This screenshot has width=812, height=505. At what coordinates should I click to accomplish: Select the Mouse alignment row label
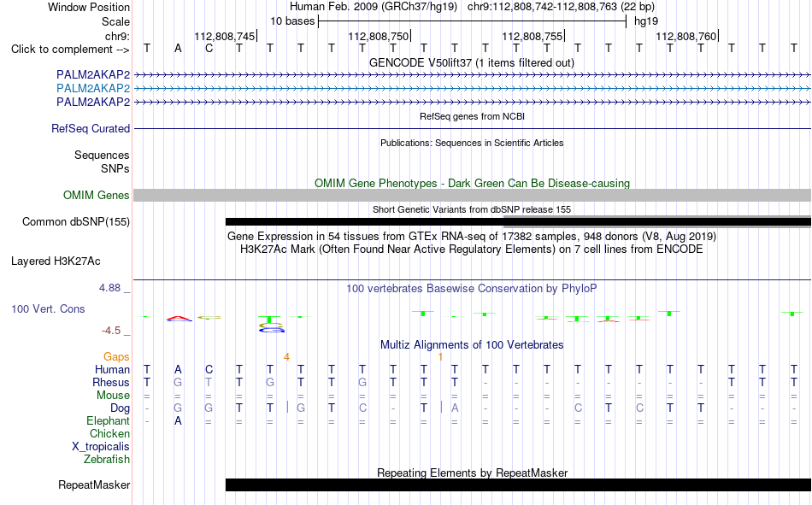113,395
